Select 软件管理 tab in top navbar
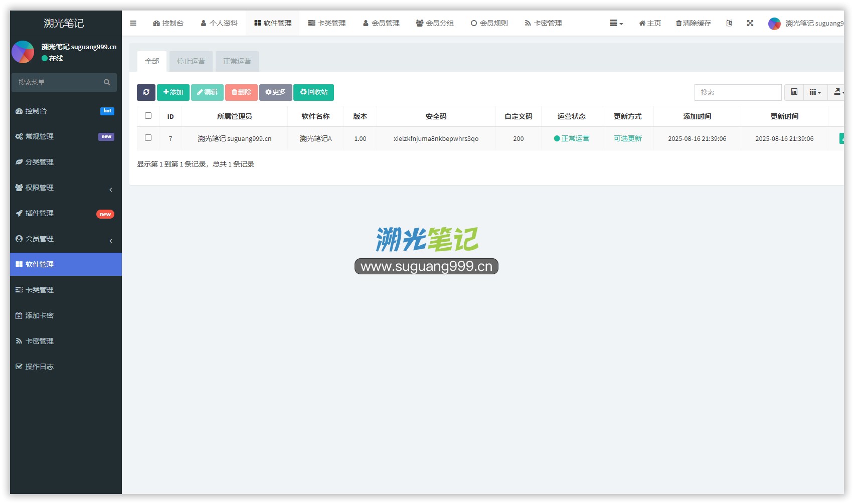Viewport: 854px width, 504px height. pos(273,23)
